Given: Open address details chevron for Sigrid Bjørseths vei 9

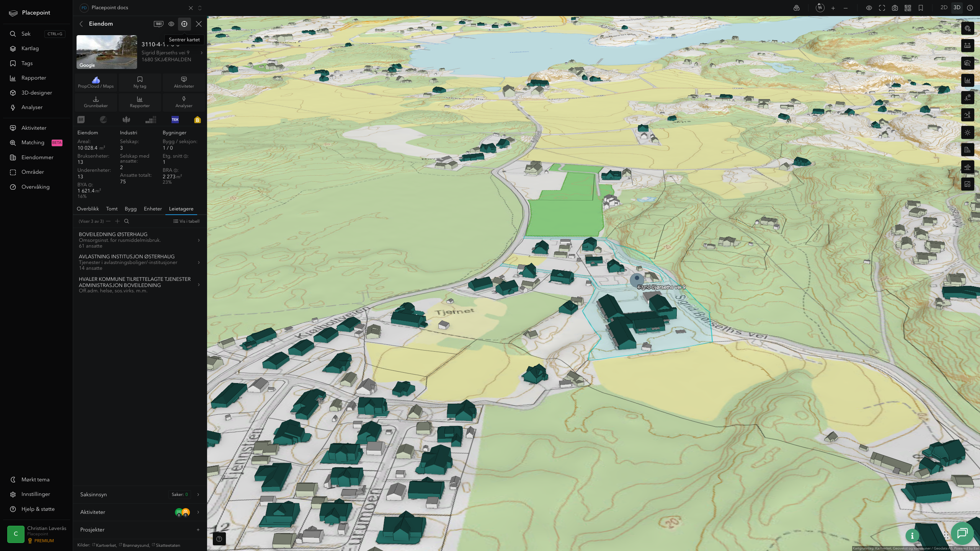Looking at the screenshot, I should pos(202,53).
